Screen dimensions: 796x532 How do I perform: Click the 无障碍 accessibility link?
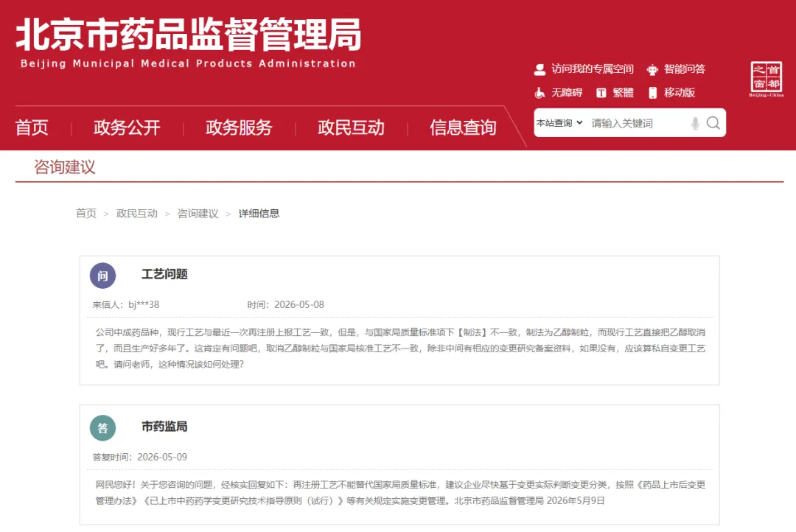(567, 92)
